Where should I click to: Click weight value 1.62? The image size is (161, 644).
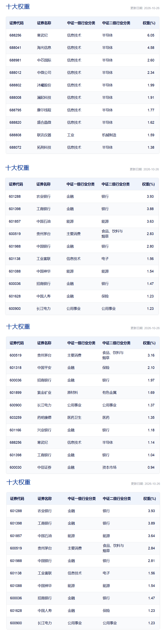pos(151,122)
